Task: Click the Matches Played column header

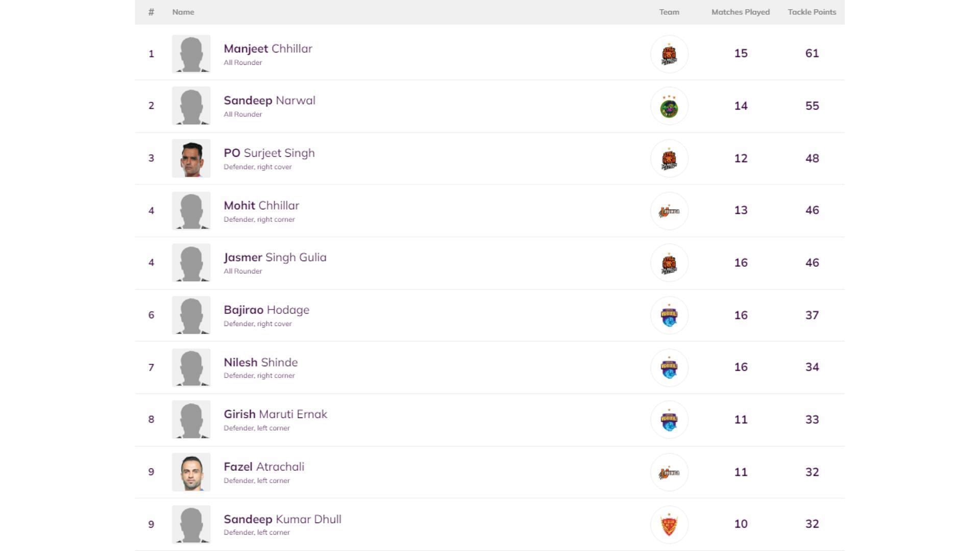Action: (x=740, y=12)
